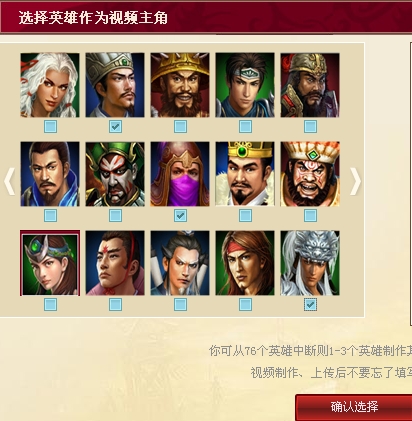412x421 pixels.
Task: Select the young hero with green headband
Action: point(245,85)
